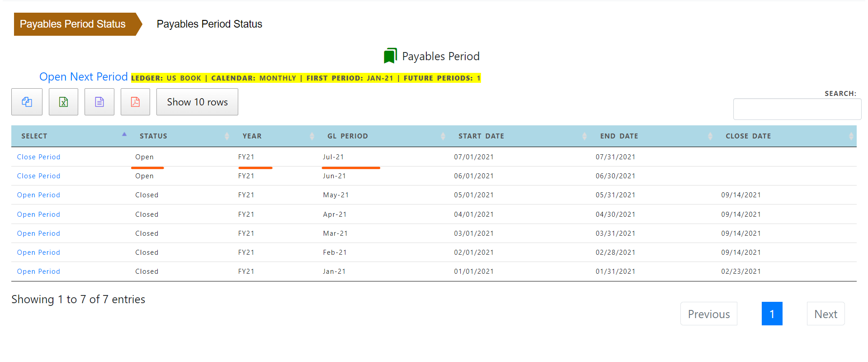Sort by Close Date column arrows
This screenshot has width=868, height=362.
coord(851,136)
